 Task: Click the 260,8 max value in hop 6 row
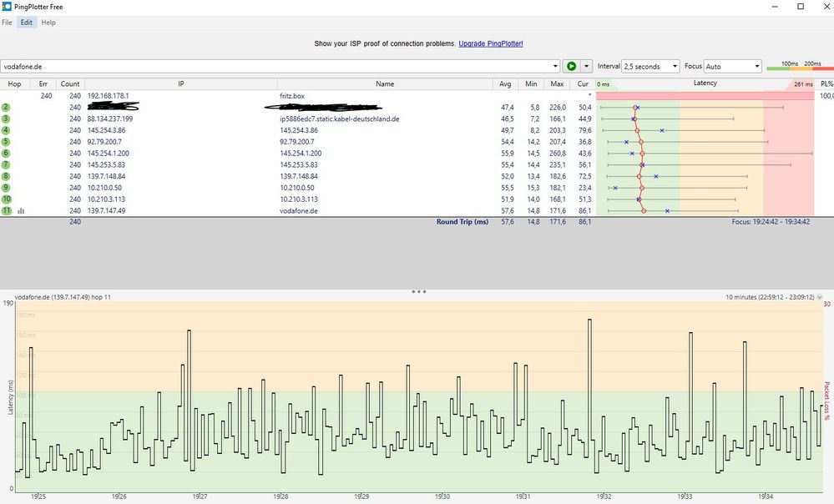coord(558,153)
